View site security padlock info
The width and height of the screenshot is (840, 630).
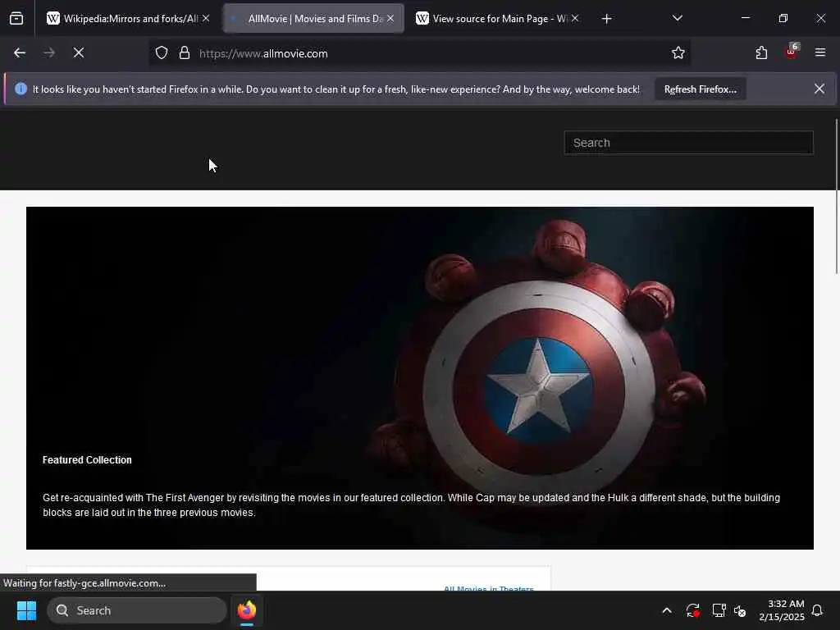pos(185,53)
